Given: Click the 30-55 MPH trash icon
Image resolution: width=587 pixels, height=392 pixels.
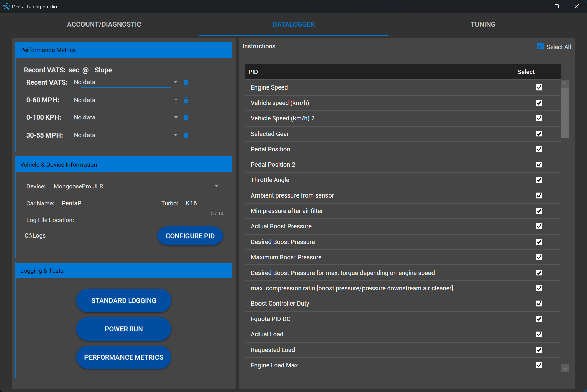Looking at the screenshot, I should 186,135.
